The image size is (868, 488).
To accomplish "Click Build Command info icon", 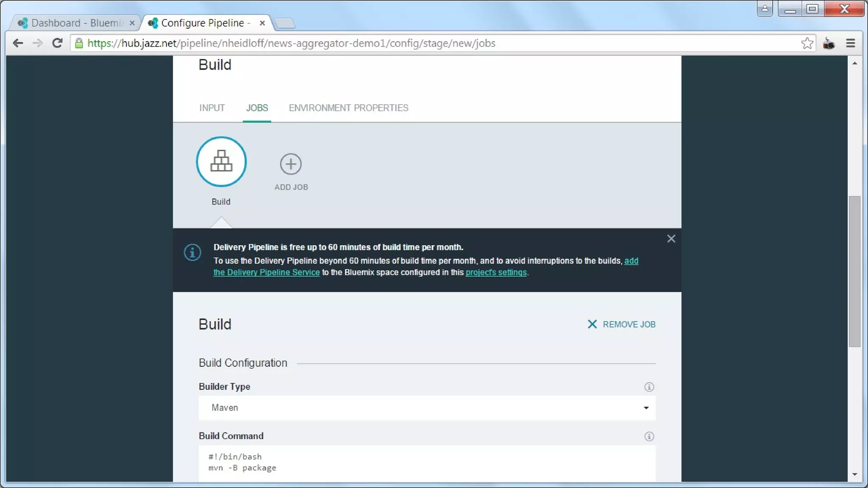I will pyautogui.click(x=649, y=436).
